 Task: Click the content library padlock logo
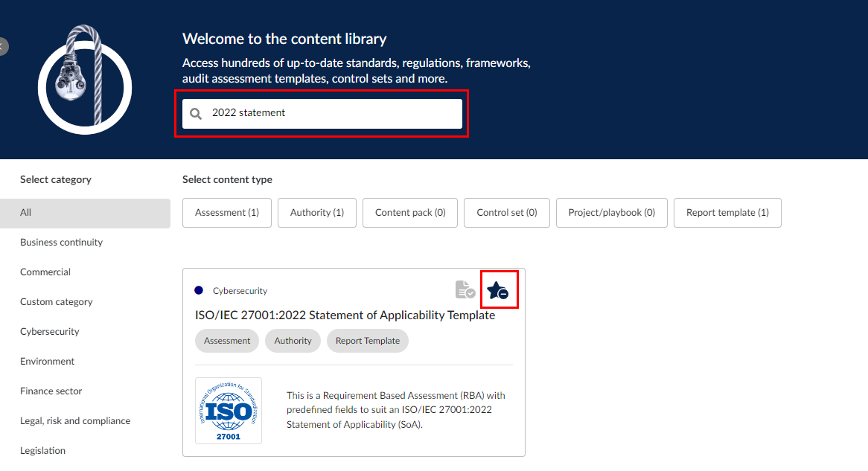[x=85, y=80]
